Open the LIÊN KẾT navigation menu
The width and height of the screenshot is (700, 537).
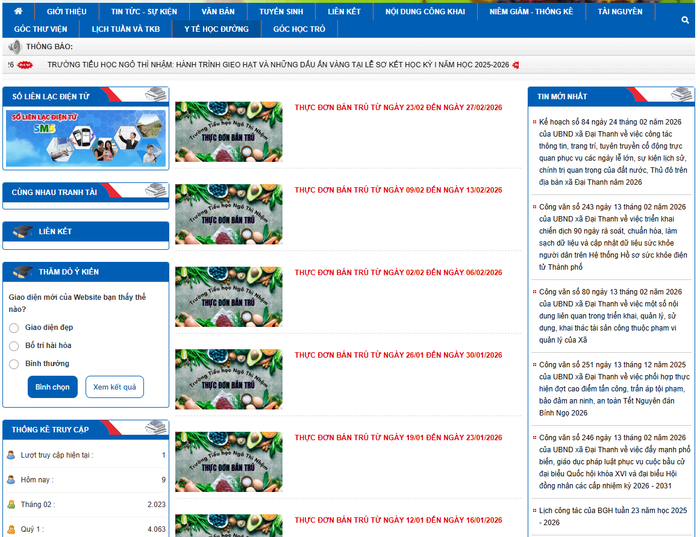344,12
